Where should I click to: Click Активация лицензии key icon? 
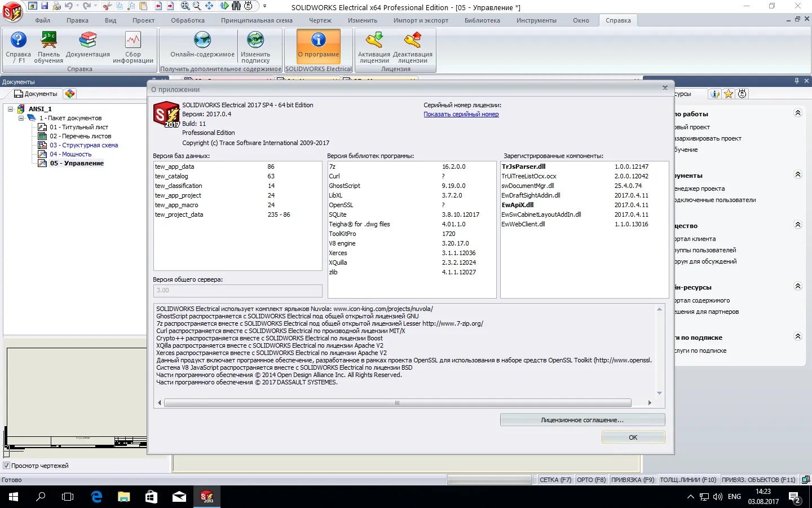[374, 47]
